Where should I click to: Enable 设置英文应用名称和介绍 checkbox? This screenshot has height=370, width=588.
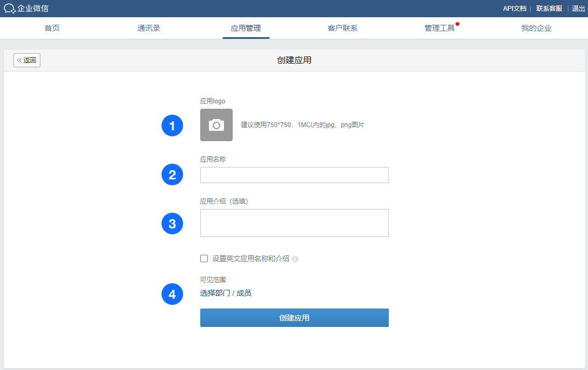[x=204, y=259]
